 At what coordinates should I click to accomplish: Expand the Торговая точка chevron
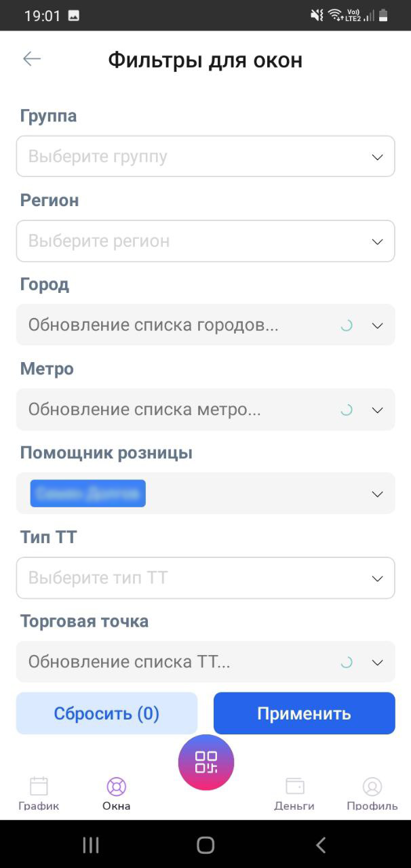[x=378, y=663]
